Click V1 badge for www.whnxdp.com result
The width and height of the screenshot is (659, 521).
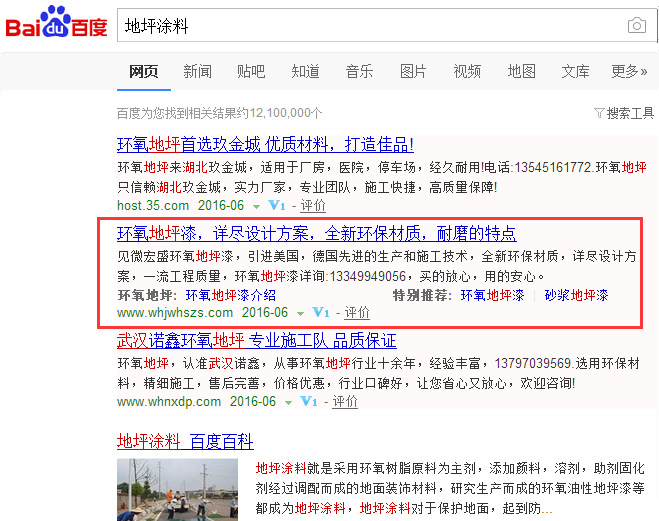[309, 401]
